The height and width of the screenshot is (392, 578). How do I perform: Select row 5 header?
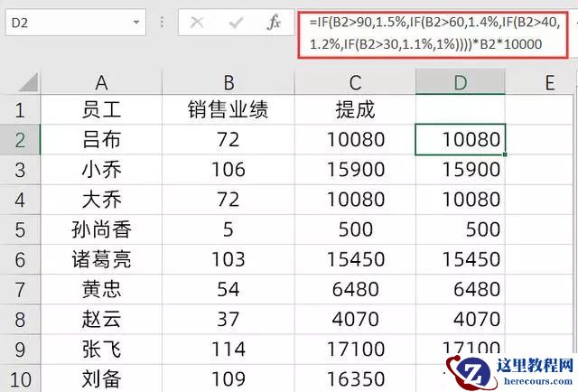[20, 229]
